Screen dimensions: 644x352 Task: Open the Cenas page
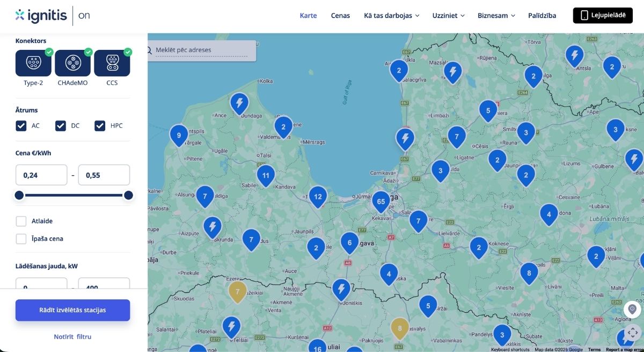pos(340,16)
